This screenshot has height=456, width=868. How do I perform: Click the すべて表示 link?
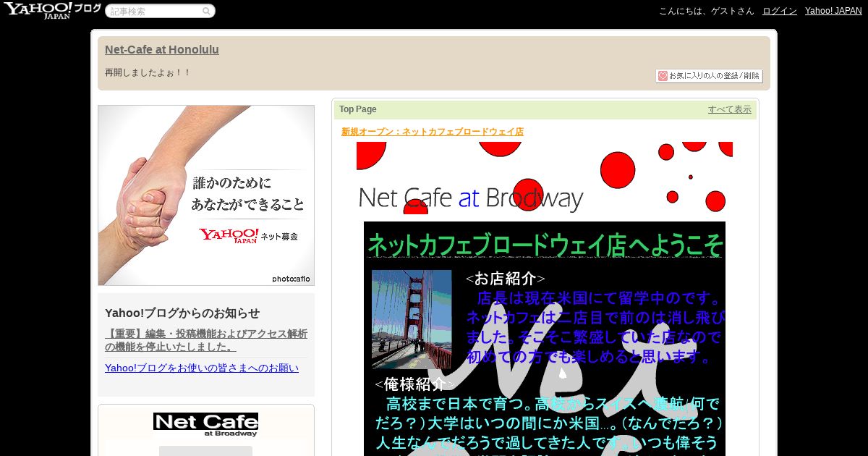(x=730, y=109)
